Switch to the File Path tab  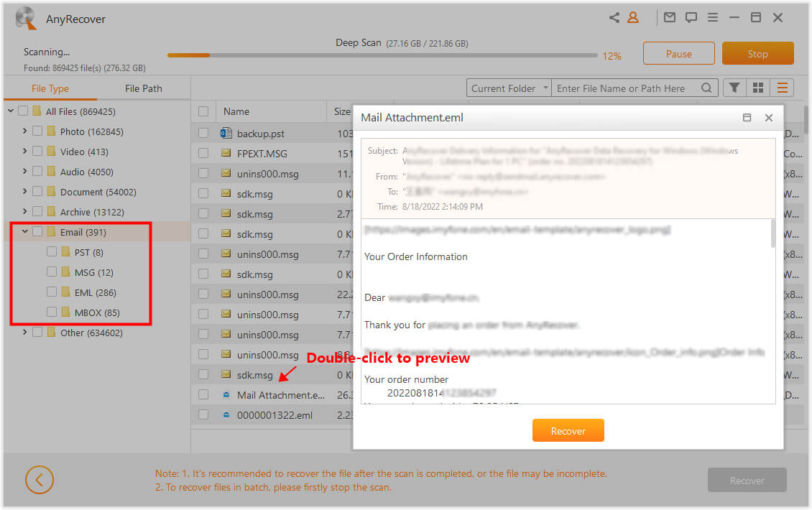click(x=144, y=88)
